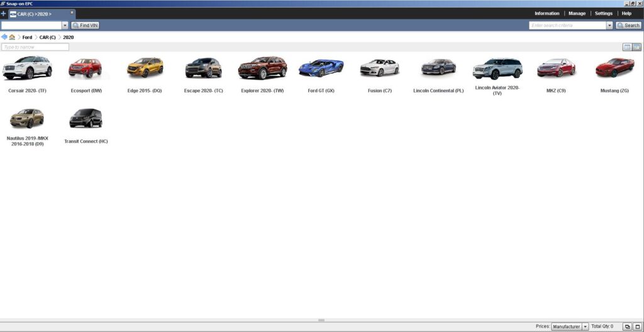Click the Type to narrow field
This screenshot has width=644, height=332.
pyautogui.click(x=35, y=47)
